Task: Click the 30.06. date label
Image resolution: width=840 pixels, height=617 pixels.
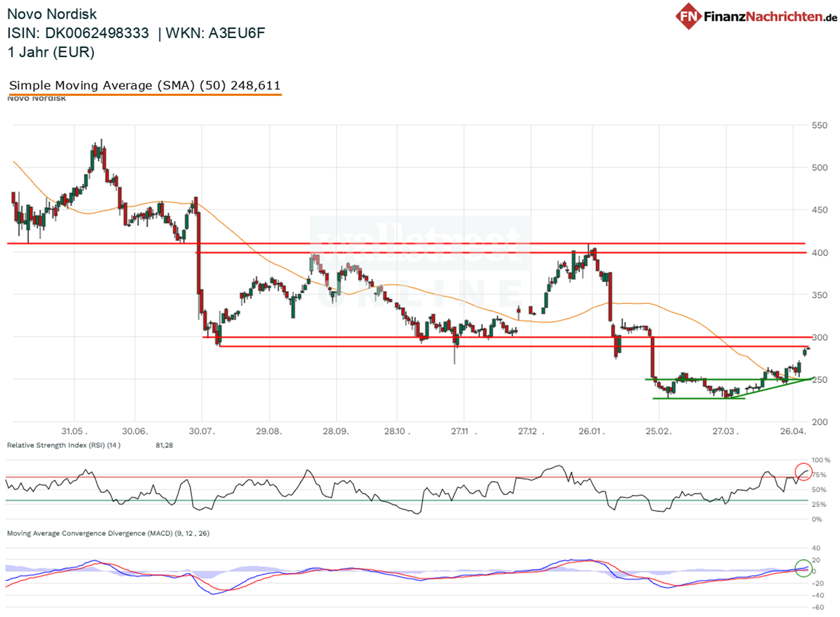Action: tap(134, 431)
